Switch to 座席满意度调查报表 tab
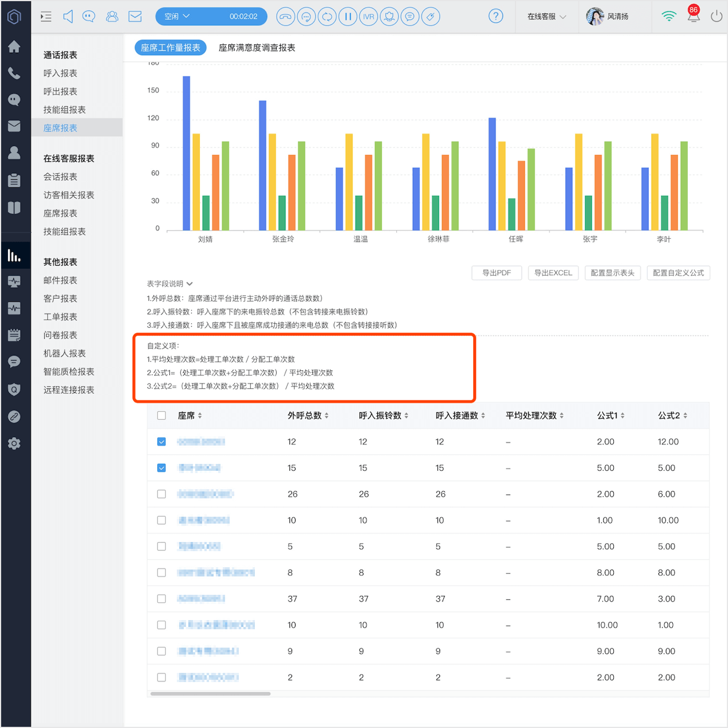This screenshot has width=728, height=728. coord(257,48)
